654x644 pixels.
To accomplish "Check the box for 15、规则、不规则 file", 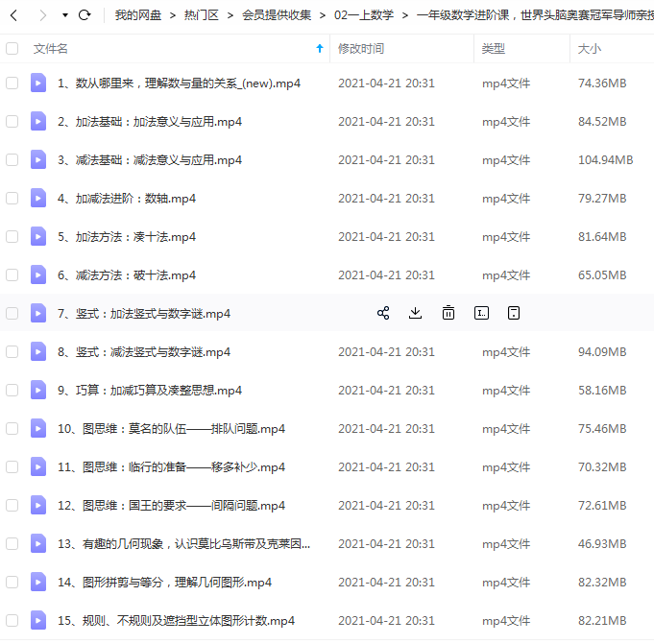I will [12, 620].
